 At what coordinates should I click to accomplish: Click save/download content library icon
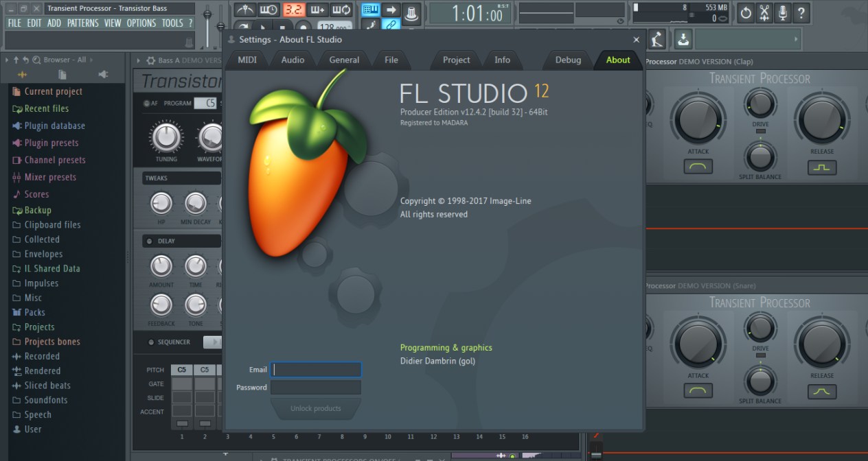click(x=683, y=38)
